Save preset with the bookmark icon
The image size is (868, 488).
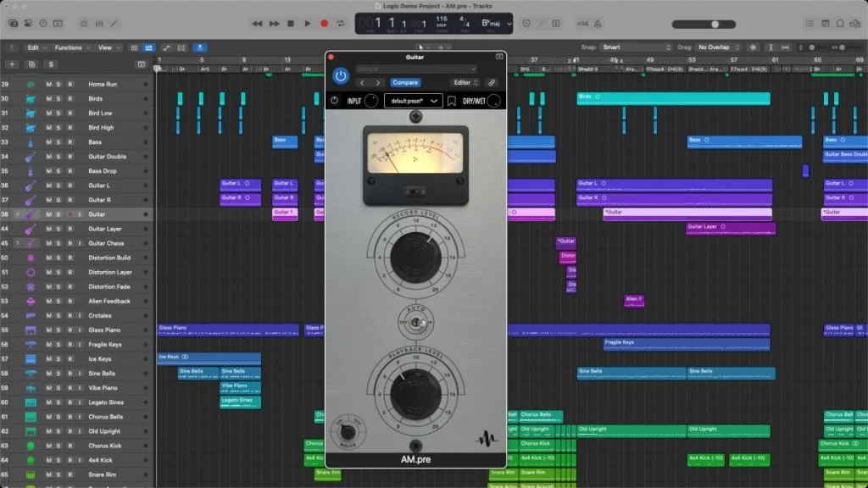452,102
